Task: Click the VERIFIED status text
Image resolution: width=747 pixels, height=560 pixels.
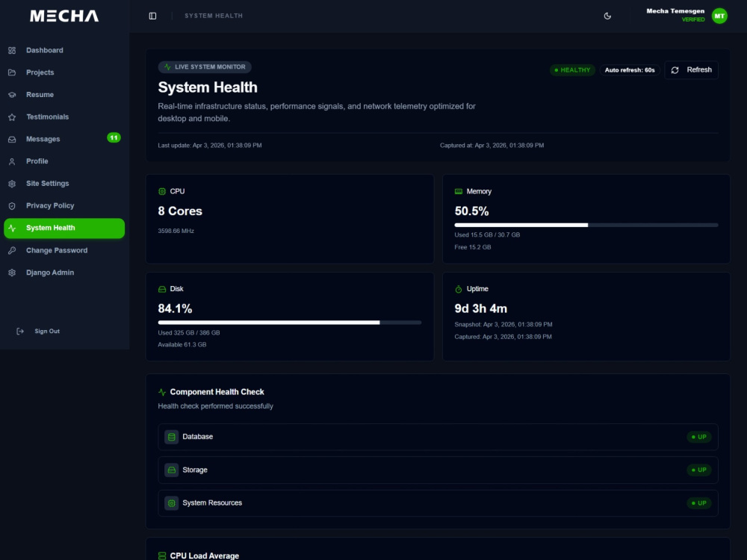Action: pos(693,19)
